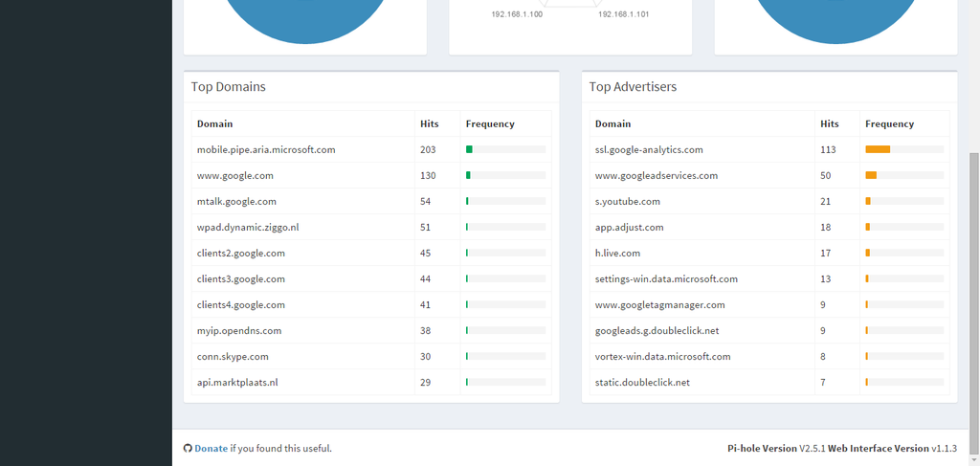Image resolution: width=980 pixels, height=466 pixels.
Task: Click the conn.skype.com domain
Action: (x=233, y=357)
